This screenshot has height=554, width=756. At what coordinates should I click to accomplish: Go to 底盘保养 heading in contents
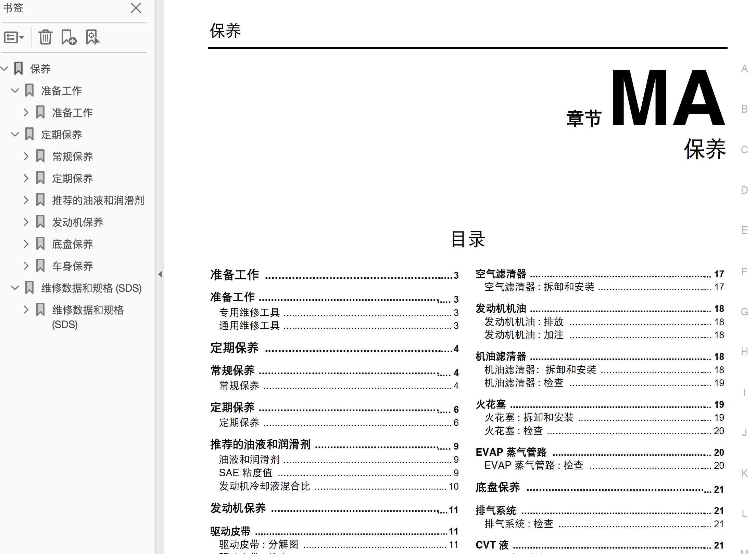click(600, 488)
